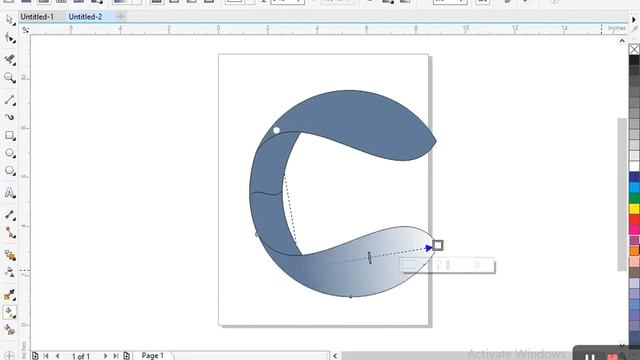Click the white circular node on the C shape
Image resolution: width=640 pixels, height=360 pixels.
coord(276,130)
